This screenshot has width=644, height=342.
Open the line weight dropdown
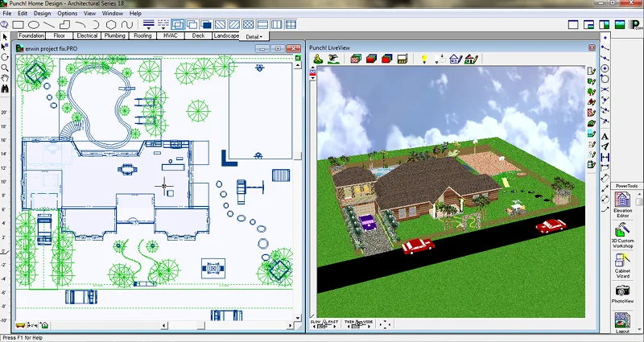coord(149,25)
